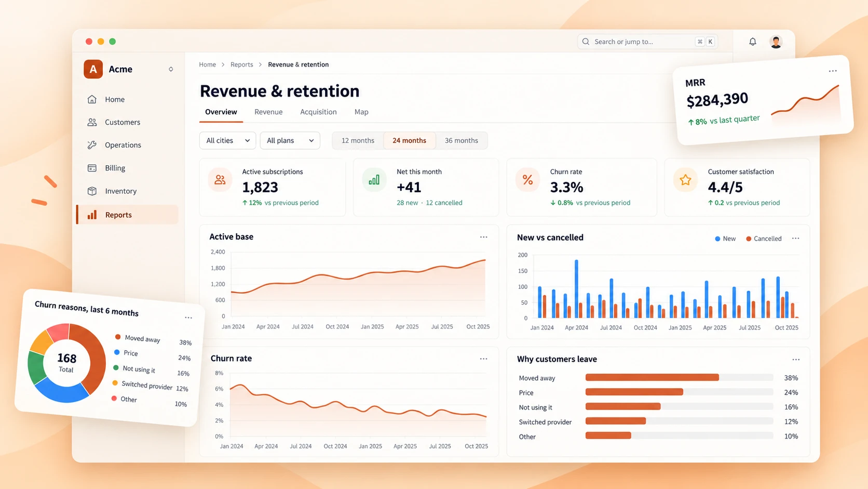Click the Switched provider progress bar
The image size is (868, 489).
click(x=680, y=421)
